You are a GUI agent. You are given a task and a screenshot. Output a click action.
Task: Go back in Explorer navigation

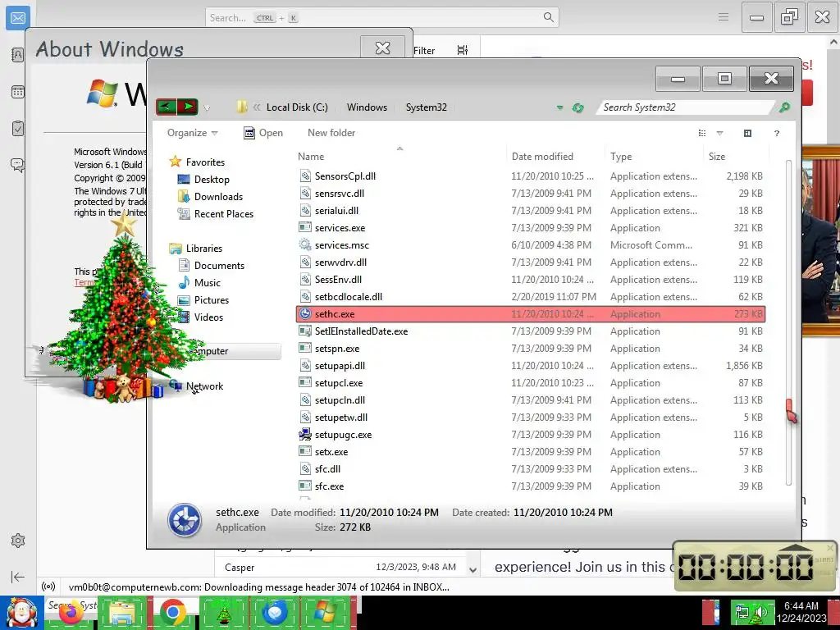coord(166,107)
